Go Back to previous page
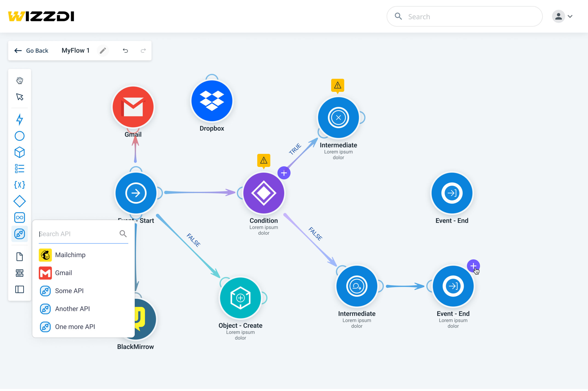The width and height of the screenshot is (588, 391). (x=31, y=51)
